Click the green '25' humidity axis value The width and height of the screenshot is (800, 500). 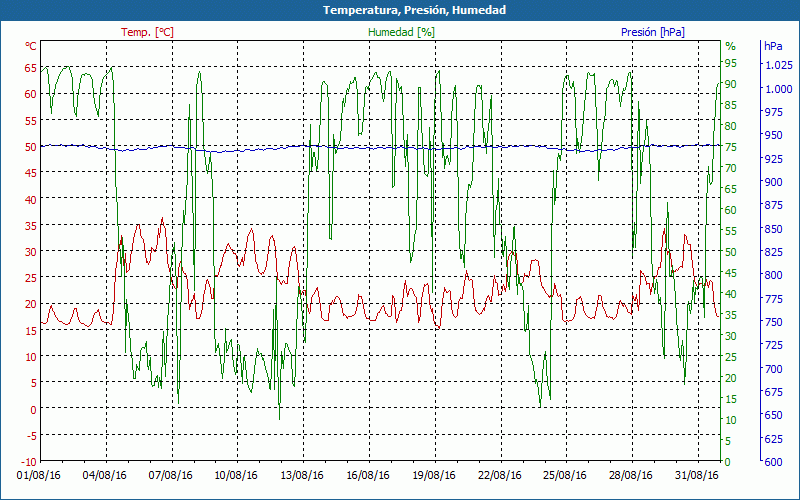click(x=731, y=357)
